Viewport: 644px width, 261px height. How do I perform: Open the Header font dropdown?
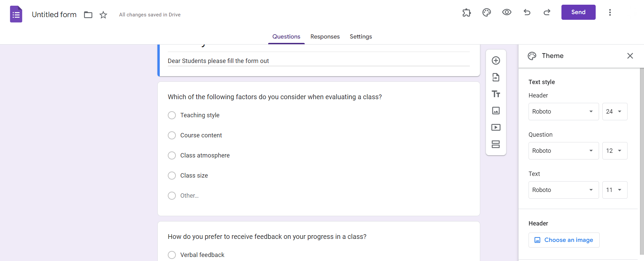point(563,112)
